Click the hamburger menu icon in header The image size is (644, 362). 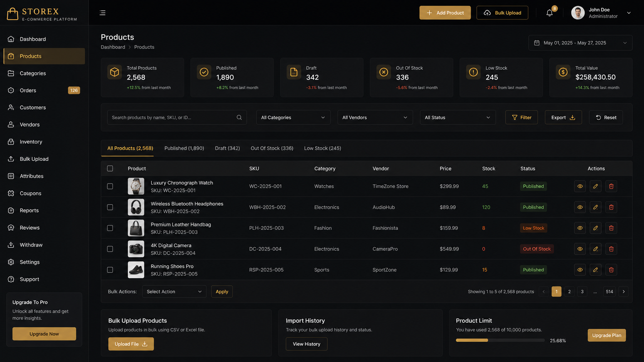coord(102,13)
